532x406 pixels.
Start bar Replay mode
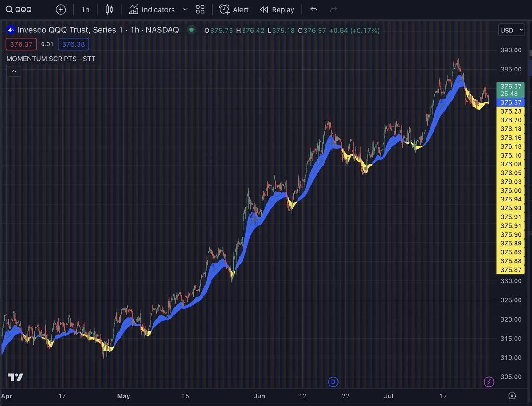point(277,9)
